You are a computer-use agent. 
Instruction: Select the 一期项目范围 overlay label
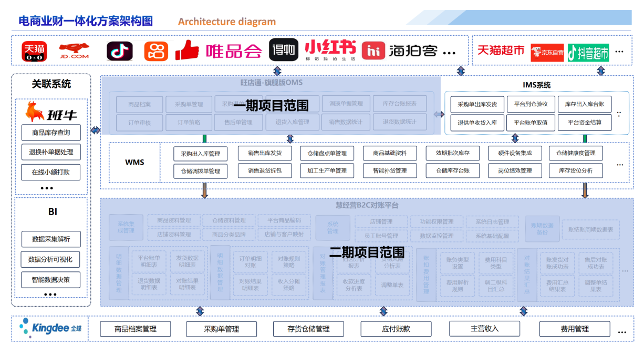point(271,105)
